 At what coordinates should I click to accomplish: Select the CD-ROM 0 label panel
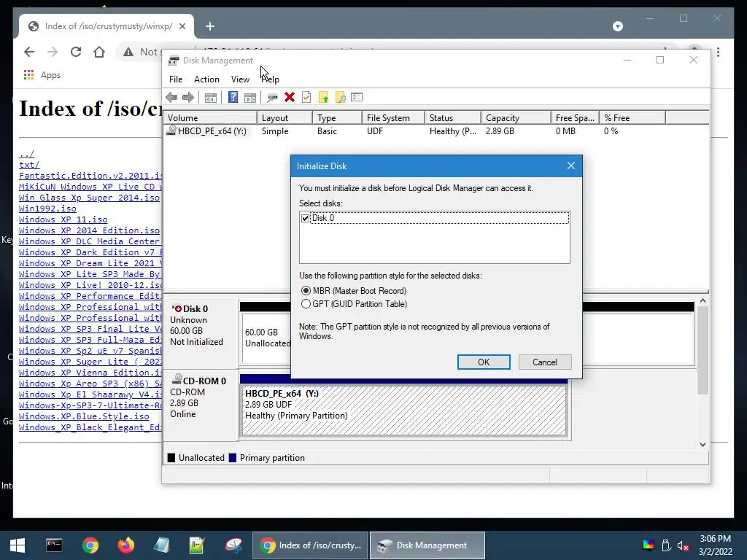point(201,405)
